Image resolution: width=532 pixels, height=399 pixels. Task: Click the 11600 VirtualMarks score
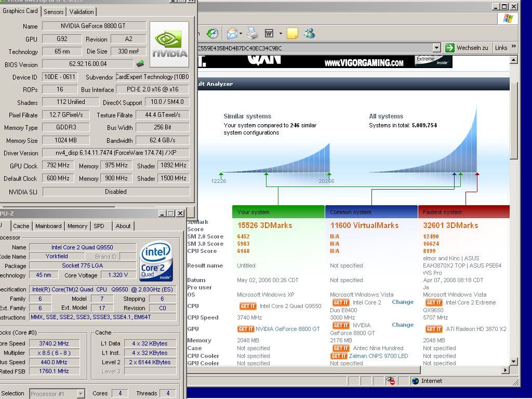(364, 225)
